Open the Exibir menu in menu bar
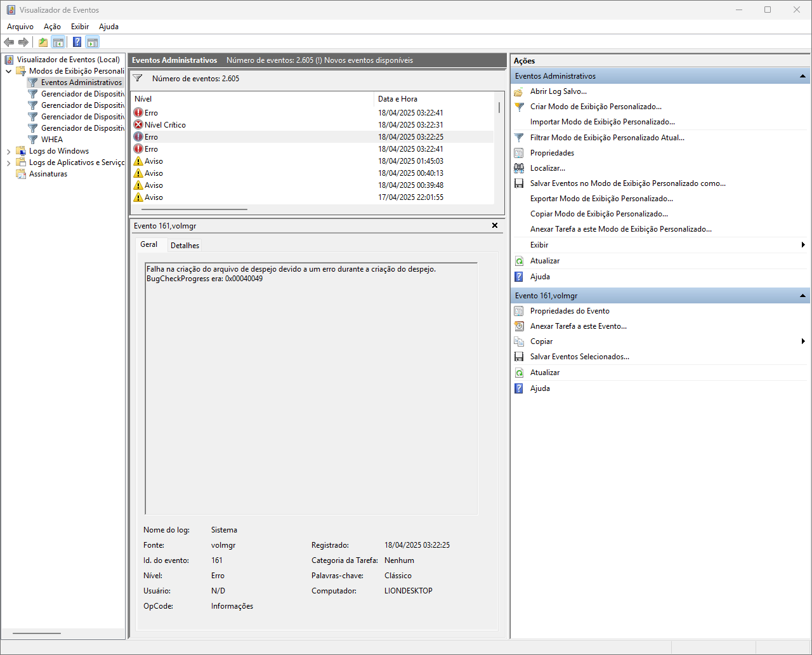Image resolution: width=812 pixels, height=655 pixels. (x=80, y=27)
